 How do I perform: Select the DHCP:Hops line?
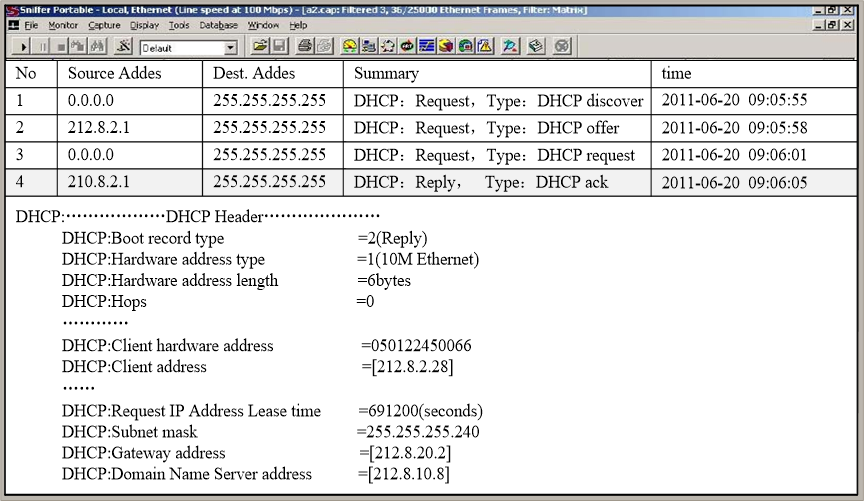[218, 301]
